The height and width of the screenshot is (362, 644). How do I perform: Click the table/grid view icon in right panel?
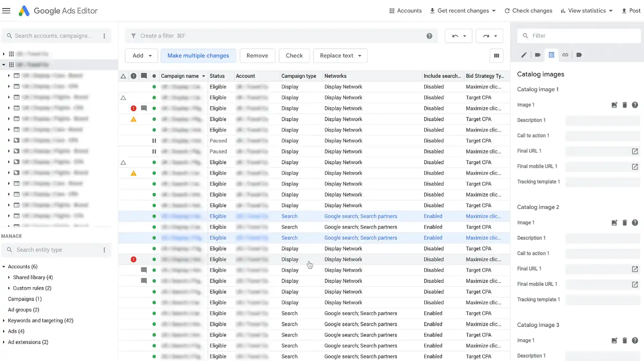tap(551, 55)
